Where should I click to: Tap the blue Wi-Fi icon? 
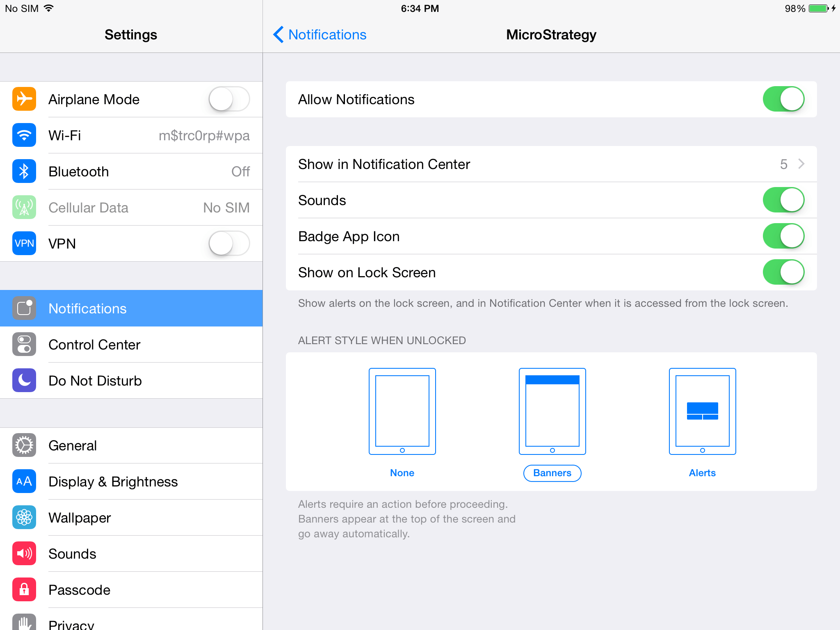tap(24, 135)
